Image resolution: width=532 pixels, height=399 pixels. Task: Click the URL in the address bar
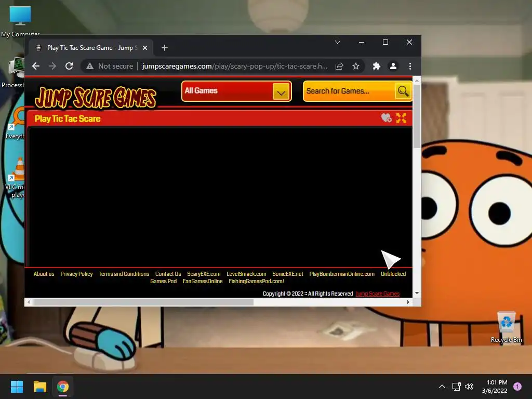tap(234, 66)
